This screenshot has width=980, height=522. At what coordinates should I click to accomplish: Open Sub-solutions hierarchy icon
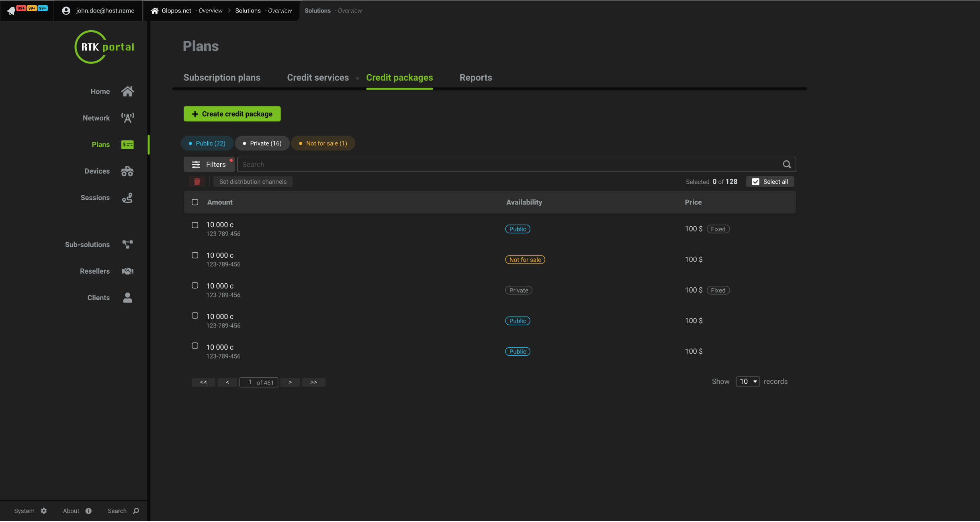pos(127,245)
